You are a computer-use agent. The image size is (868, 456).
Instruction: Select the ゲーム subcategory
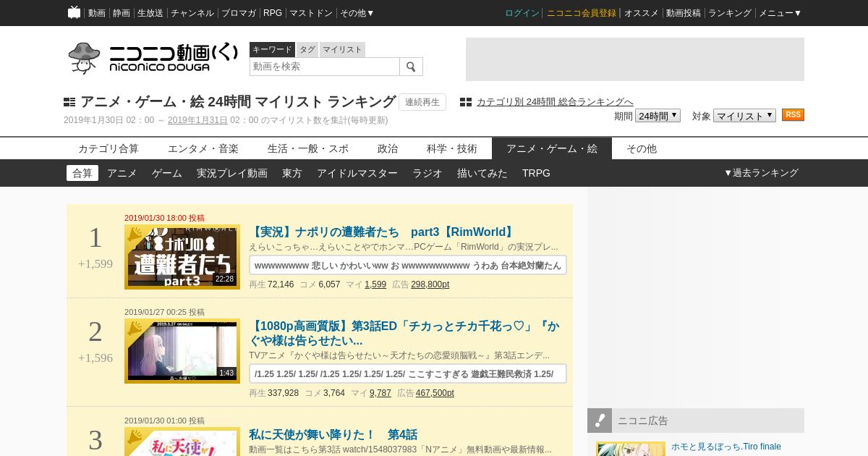coord(167,173)
